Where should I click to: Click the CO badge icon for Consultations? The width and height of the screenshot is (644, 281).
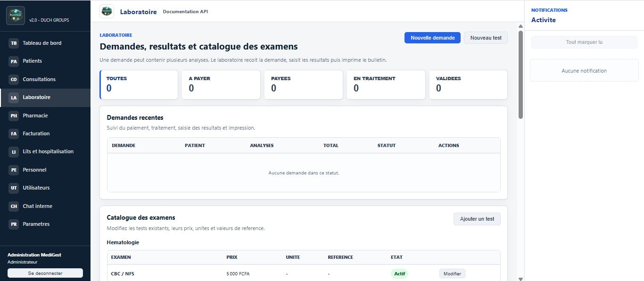click(x=14, y=80)
